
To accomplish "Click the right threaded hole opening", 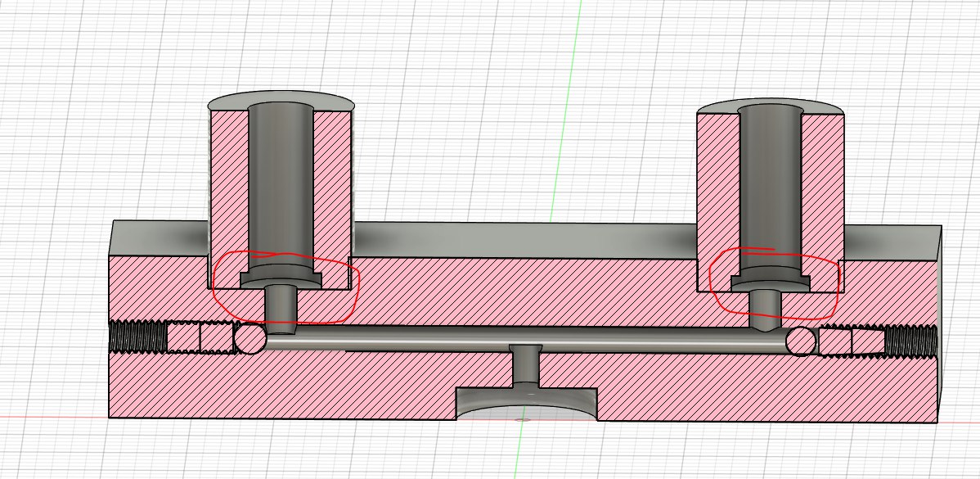I will click(910, 340).
